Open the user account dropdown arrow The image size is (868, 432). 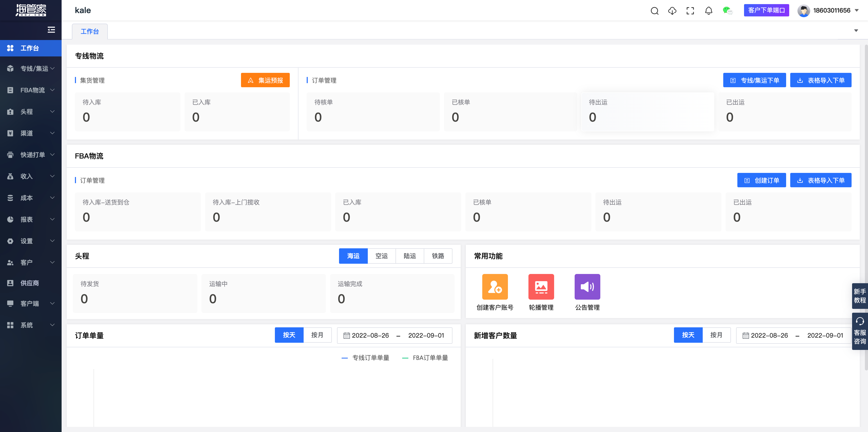coord(857,11)
